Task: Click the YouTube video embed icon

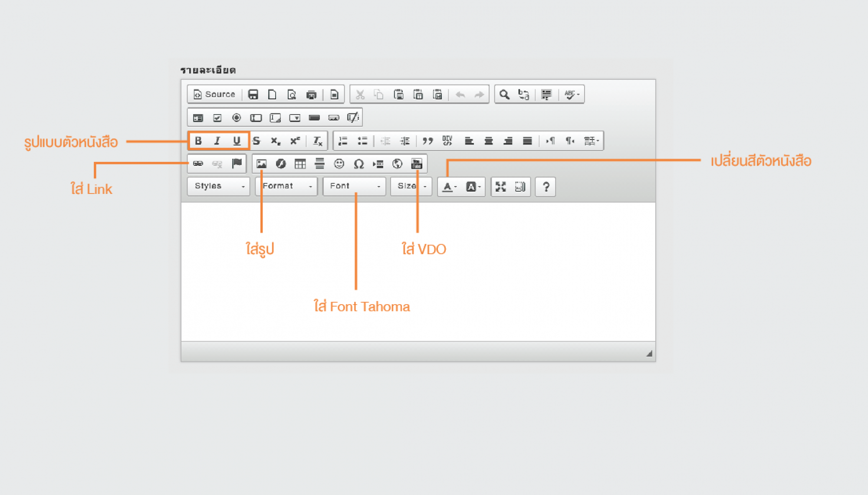Action: click(417, 164)
